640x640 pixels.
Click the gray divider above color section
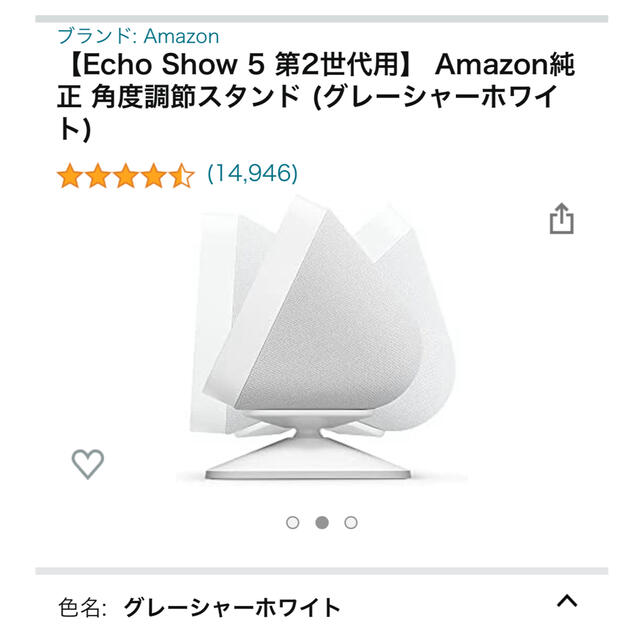[322, 571]
